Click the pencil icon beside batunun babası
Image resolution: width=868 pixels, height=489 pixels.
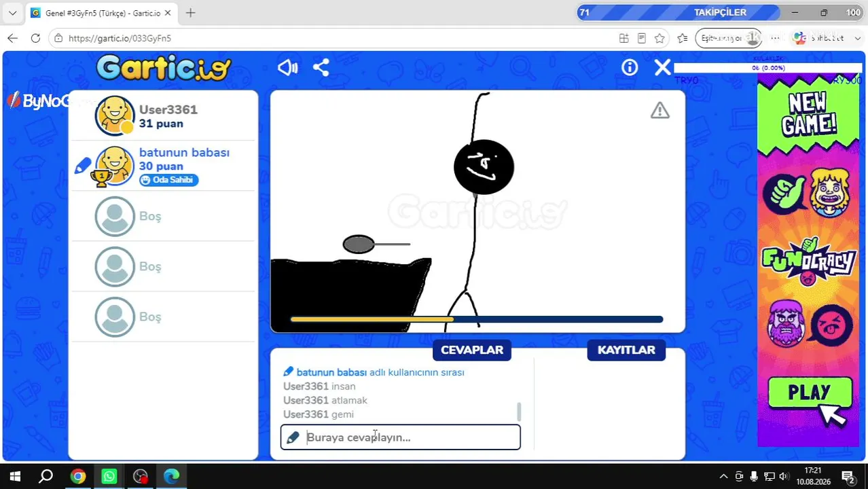(x=83, y=166)
